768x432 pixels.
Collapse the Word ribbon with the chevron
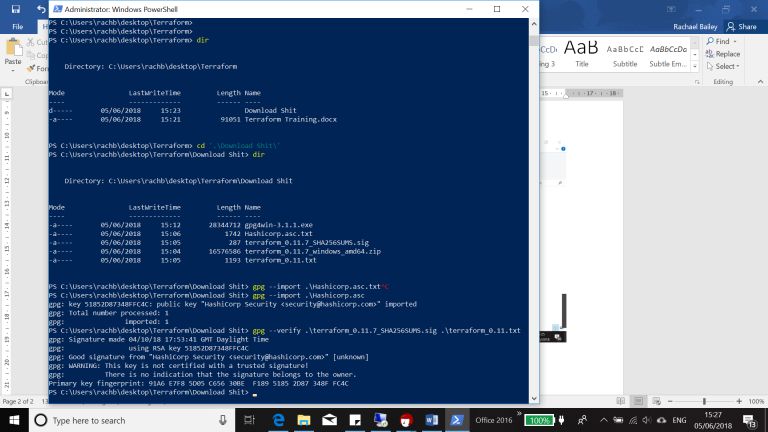(760, 82)
